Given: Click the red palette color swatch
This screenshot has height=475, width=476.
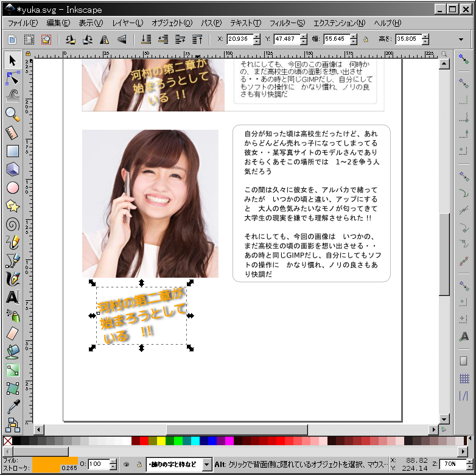Looking at the screenshot, I should coord(144,441).
